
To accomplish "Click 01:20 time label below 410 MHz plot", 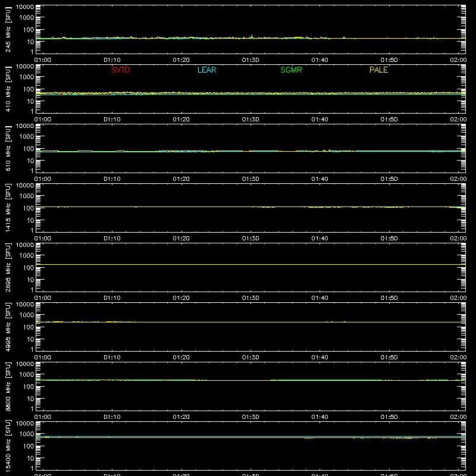I will pyautogui.click(x=181, y=120).
